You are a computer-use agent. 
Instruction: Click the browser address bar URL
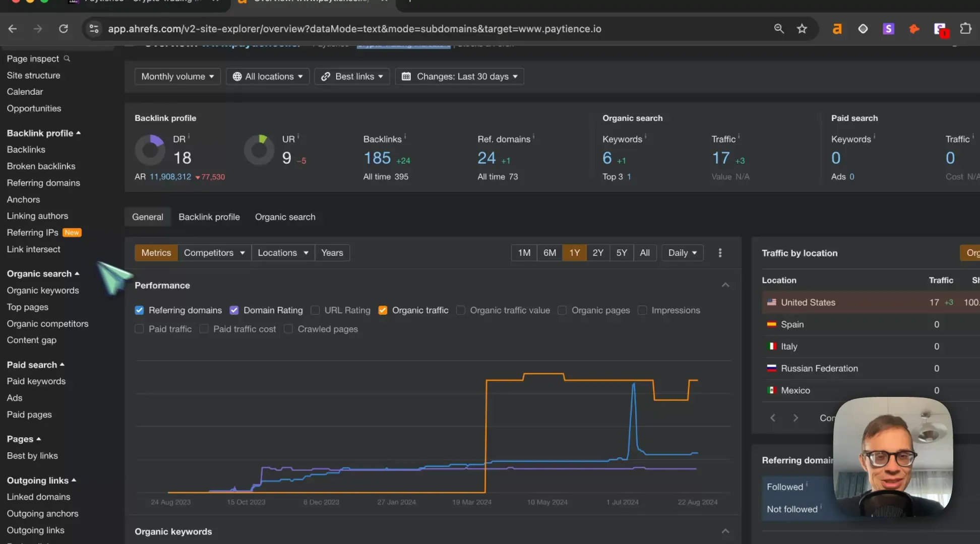pyautogui.click(x=354, y=29)
